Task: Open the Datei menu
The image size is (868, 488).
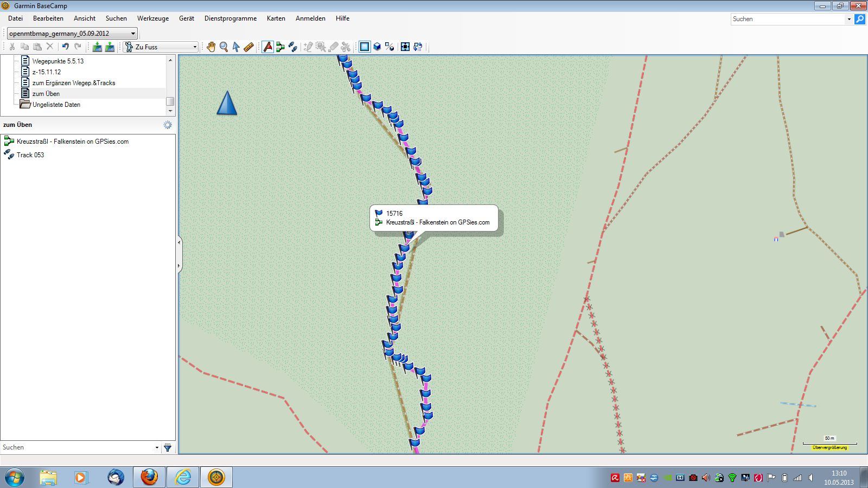Action: pyautogui.click(x=15, y=18)
